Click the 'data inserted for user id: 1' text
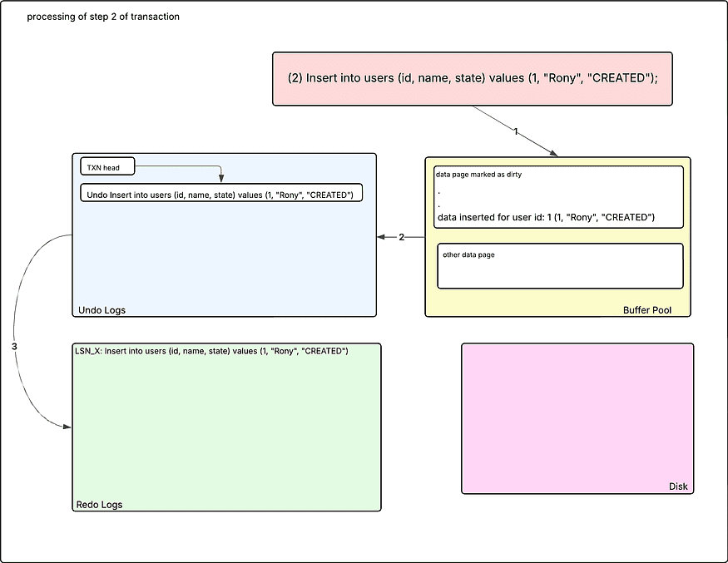The height and width of the screenshot is (563, 728). [546, 217]
